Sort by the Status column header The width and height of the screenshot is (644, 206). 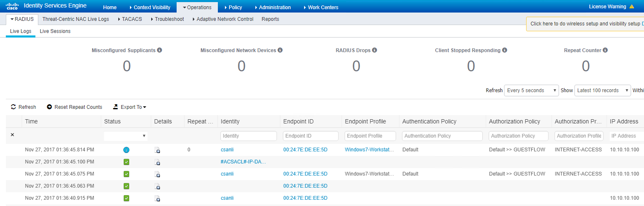pos(112,121)
